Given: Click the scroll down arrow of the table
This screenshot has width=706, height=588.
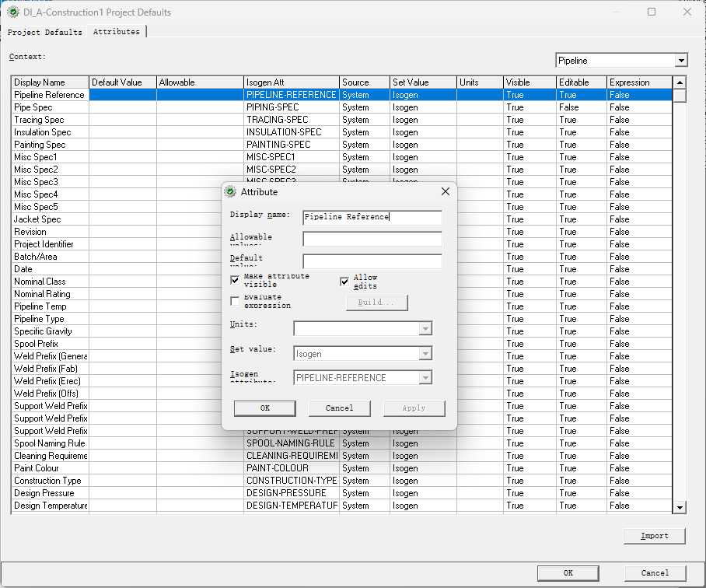Looking at the screenshot, I should (680, 507).
